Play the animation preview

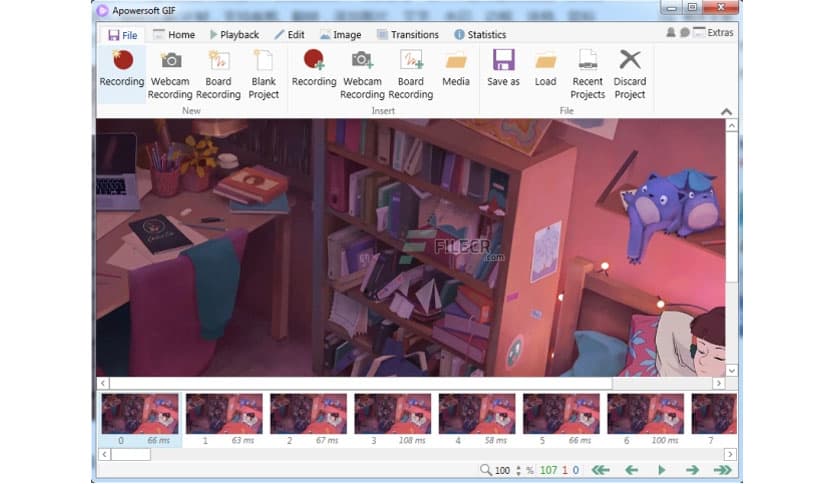pos(662,470)
